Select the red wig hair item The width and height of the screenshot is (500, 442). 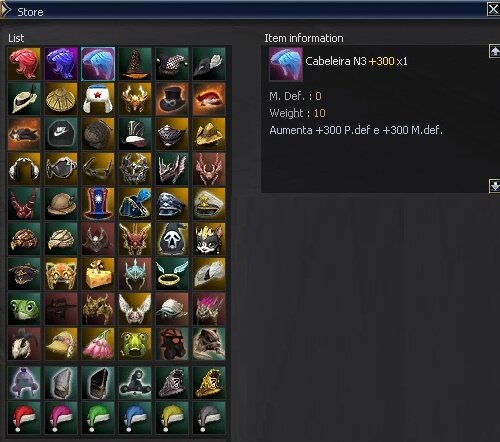[24, 64]
